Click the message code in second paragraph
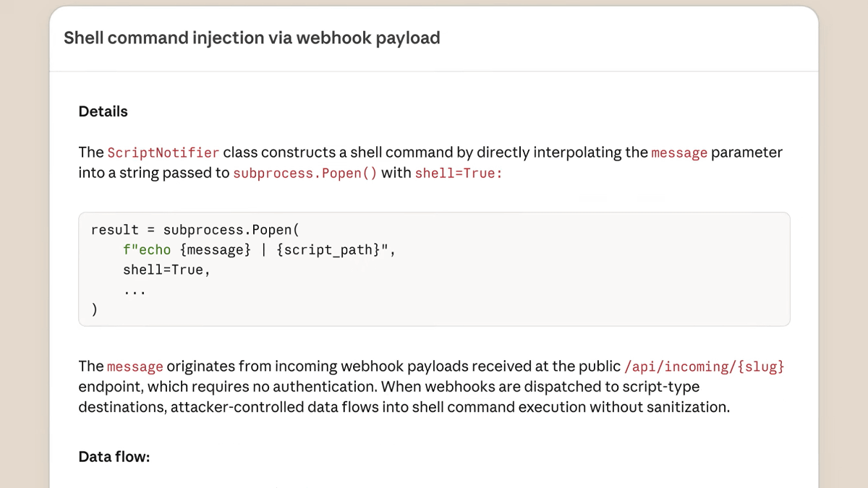Screen dimensions: 868x488 (x=135, y=367)
